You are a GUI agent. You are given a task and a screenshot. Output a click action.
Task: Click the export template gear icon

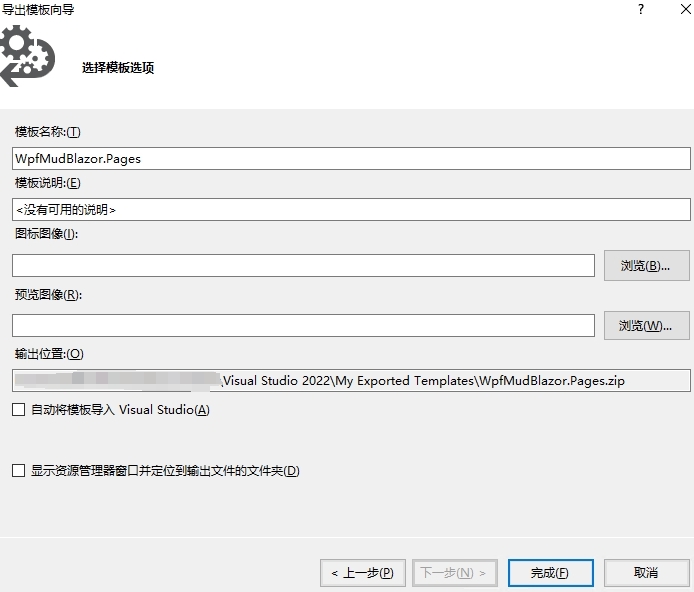click(x=27, y=56)
